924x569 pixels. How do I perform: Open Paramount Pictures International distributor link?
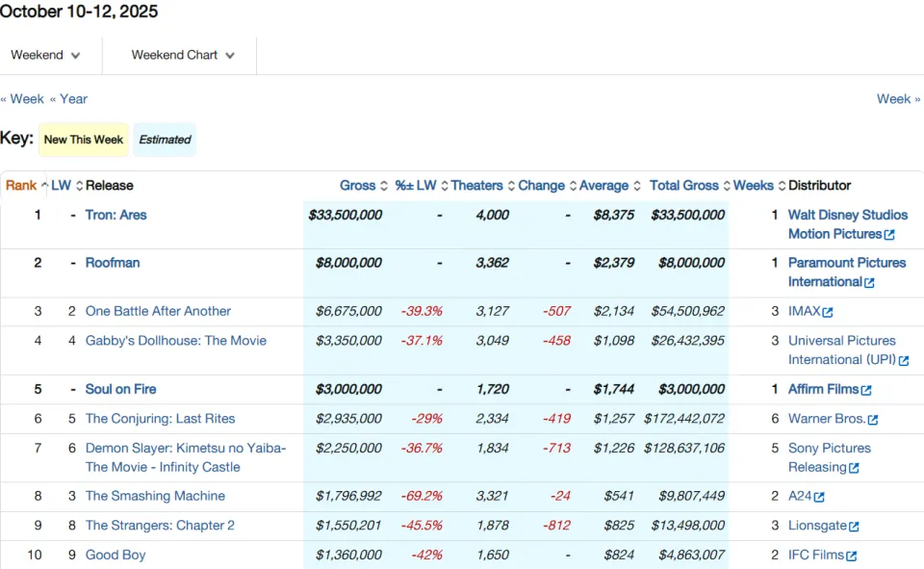(847, 272)
